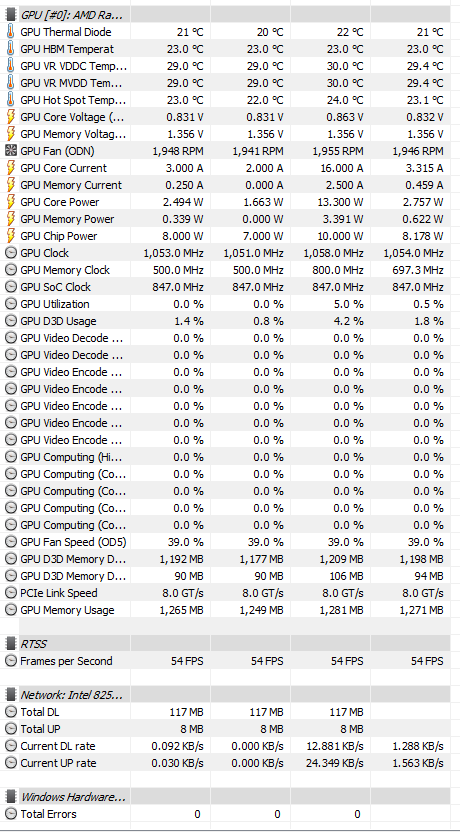
Task: Click the GPU Clock gauge icon
Action: coord(11,253)
